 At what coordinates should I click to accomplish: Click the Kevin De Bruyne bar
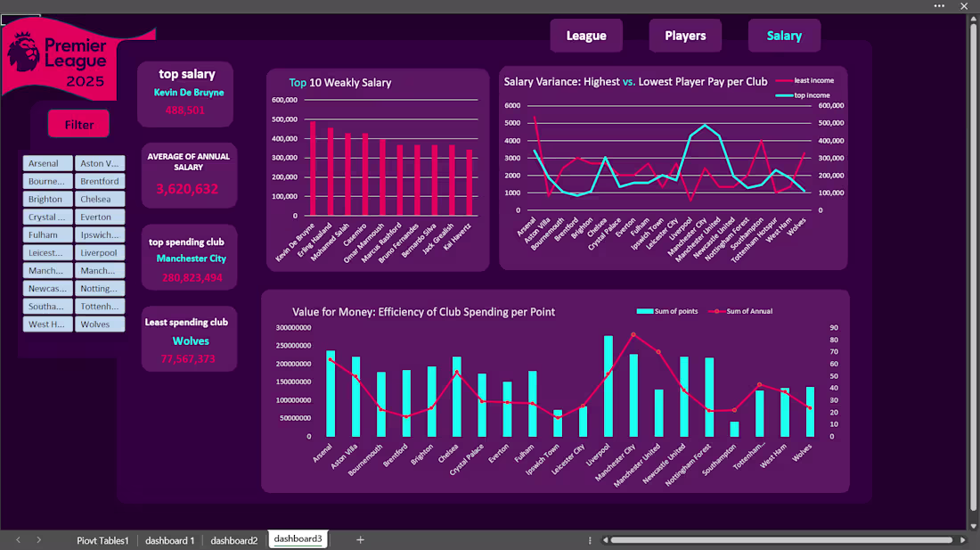click(313, 168)
